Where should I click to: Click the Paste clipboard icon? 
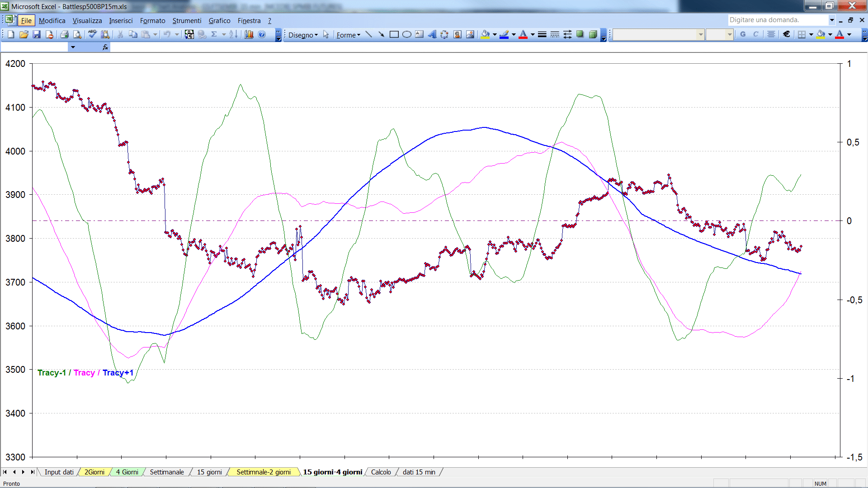146,34
